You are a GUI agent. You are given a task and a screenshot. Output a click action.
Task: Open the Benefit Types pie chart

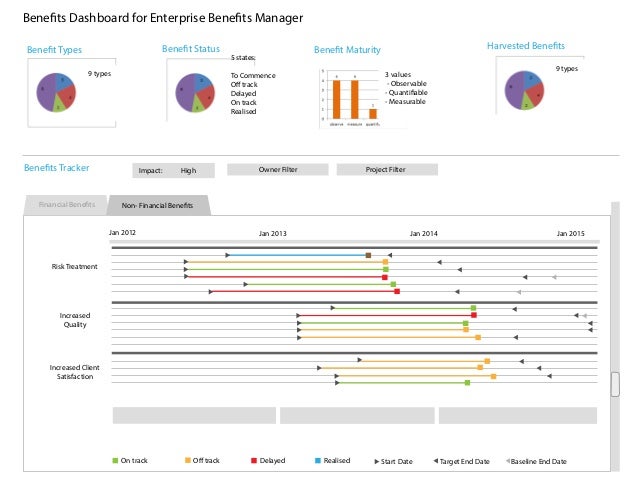[x=56, y=92]
